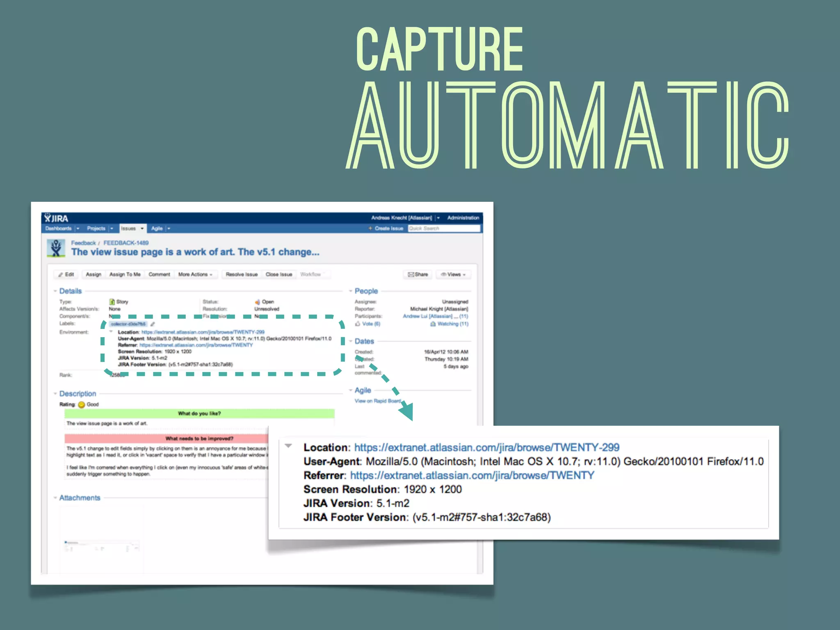Click Andrew Lui participants link
This screenshot has height=630, width=840.
[x=428, y=316]
